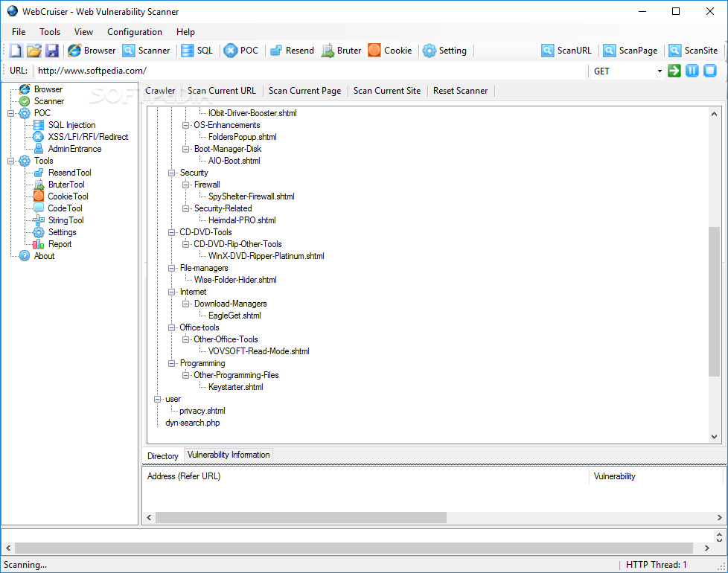Collapse the Security folder node
This screenshot has height=573, width=728.
[x=171, y=173]
